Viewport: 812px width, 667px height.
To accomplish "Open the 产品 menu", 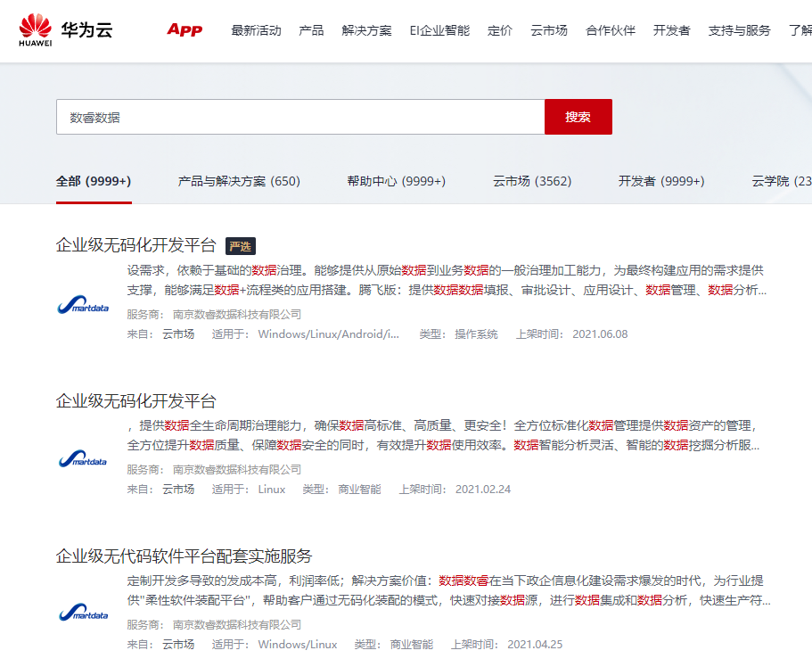I will pos(311,30).
